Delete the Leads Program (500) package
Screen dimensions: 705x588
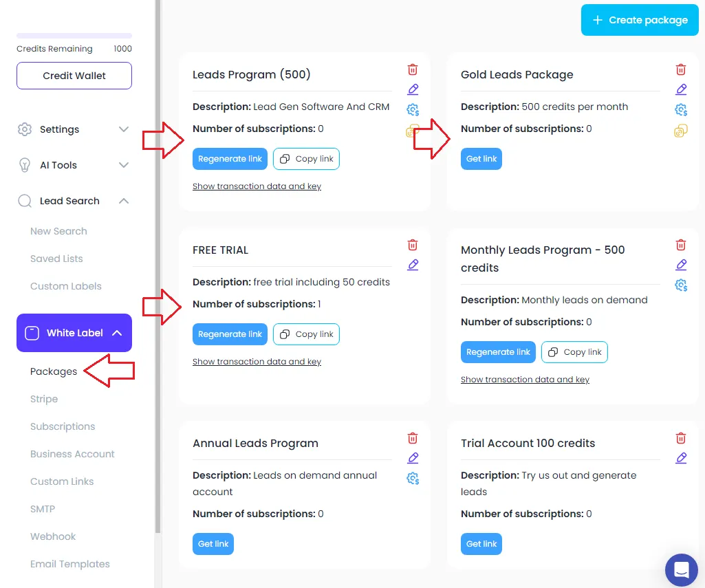click(x=412, y=69)
